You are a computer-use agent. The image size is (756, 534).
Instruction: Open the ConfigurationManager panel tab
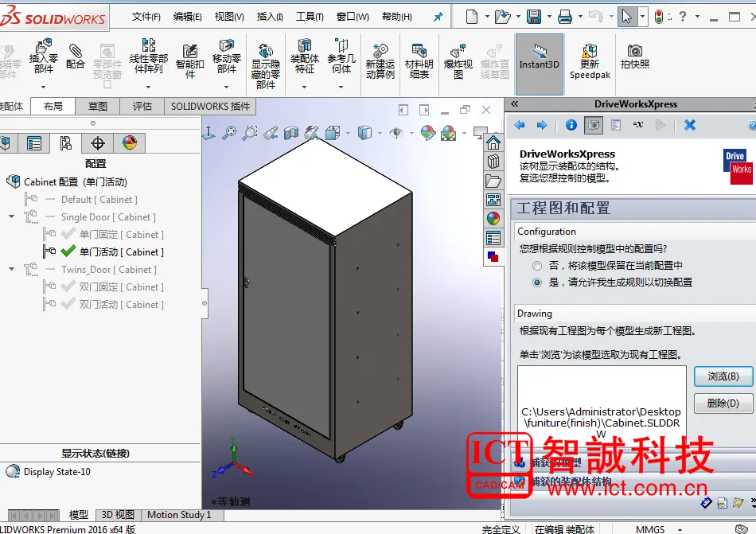65,143
